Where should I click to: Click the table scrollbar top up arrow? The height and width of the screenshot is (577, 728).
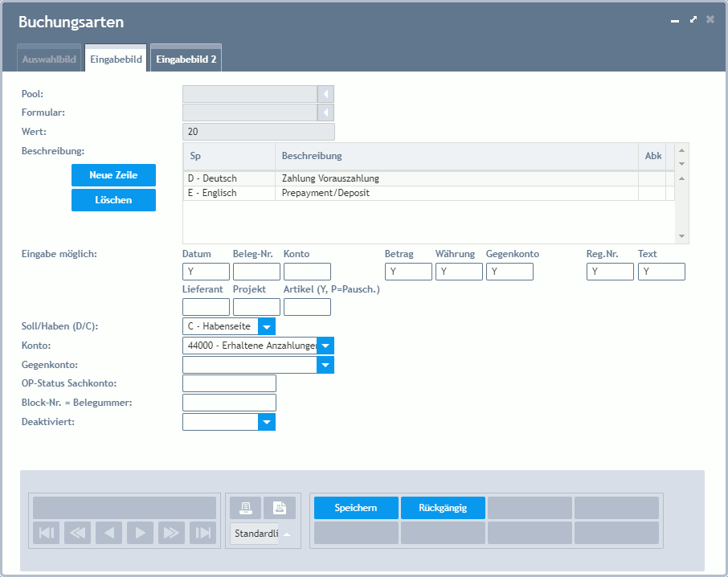(682, 150)
